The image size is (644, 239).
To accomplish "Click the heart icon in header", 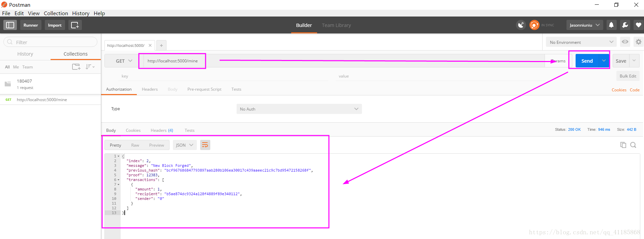I will pyautogui.click(x=638, y=25).
